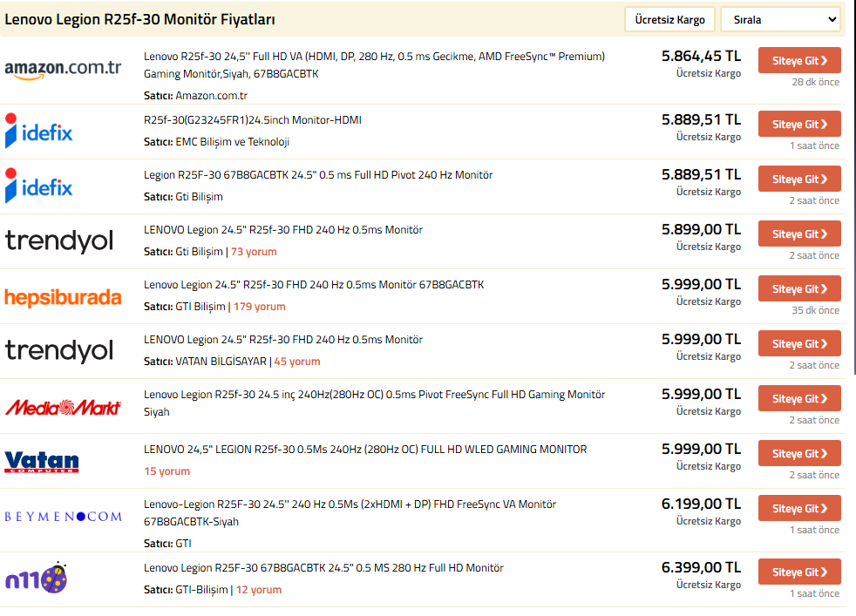Click the 5.864,45 TL price

point(701,57)
